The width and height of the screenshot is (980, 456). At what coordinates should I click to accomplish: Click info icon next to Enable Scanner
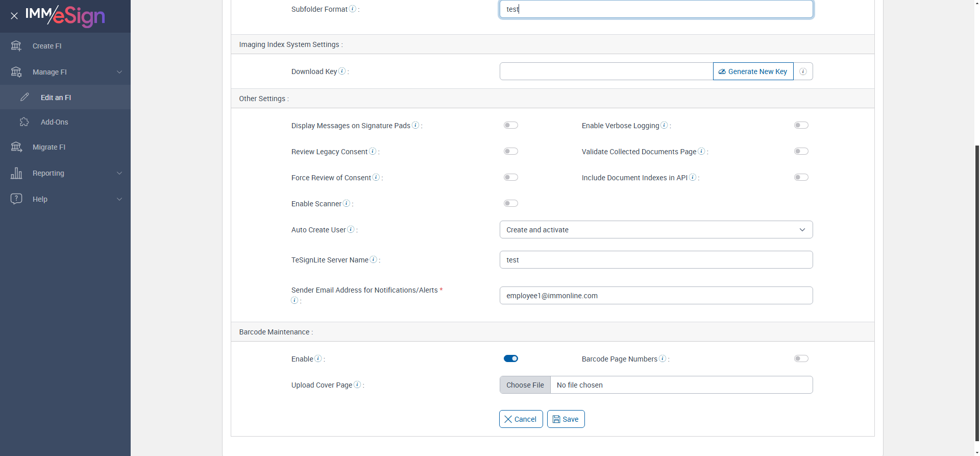347,203
